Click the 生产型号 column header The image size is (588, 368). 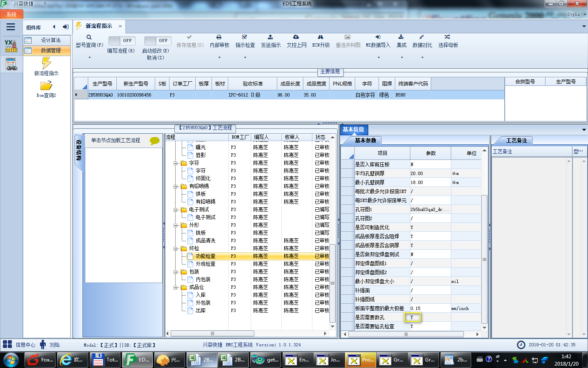pos(102,83)
